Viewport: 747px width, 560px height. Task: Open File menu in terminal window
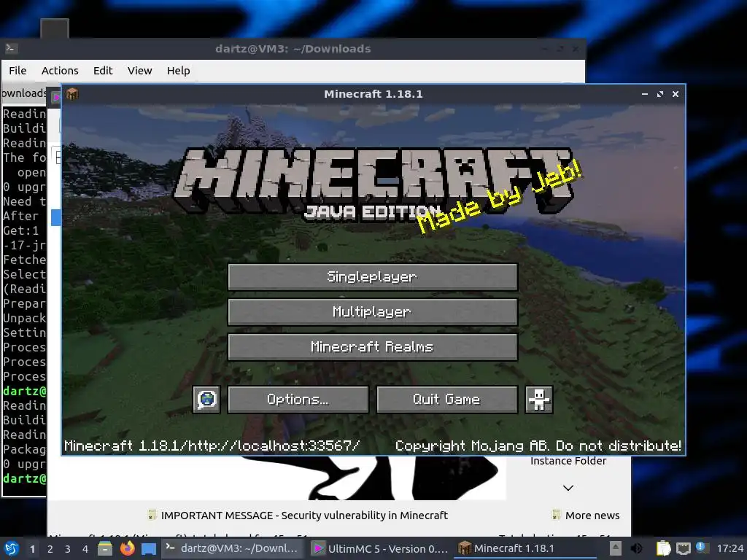(18, 71)
